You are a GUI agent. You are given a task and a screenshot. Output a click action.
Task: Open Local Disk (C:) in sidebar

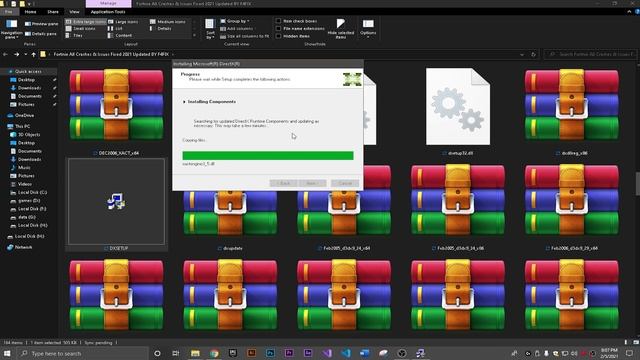point(29,192)
